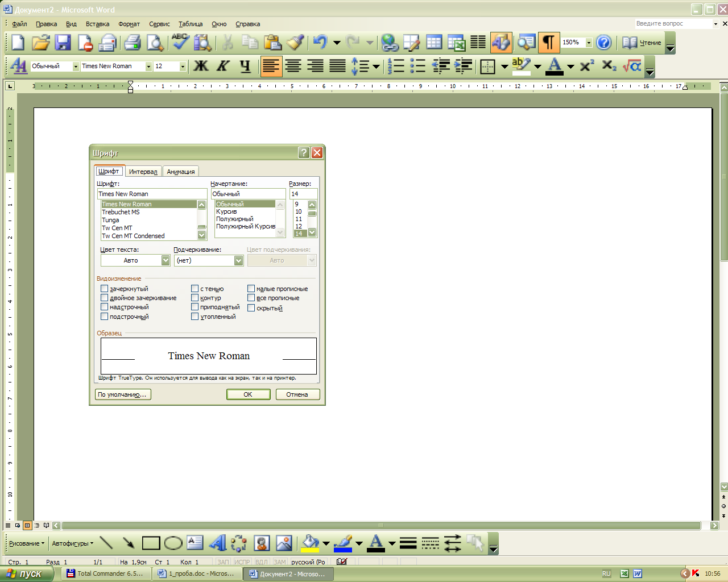
Task: Insert a table from the toolbar
Action: pos(434,43)
